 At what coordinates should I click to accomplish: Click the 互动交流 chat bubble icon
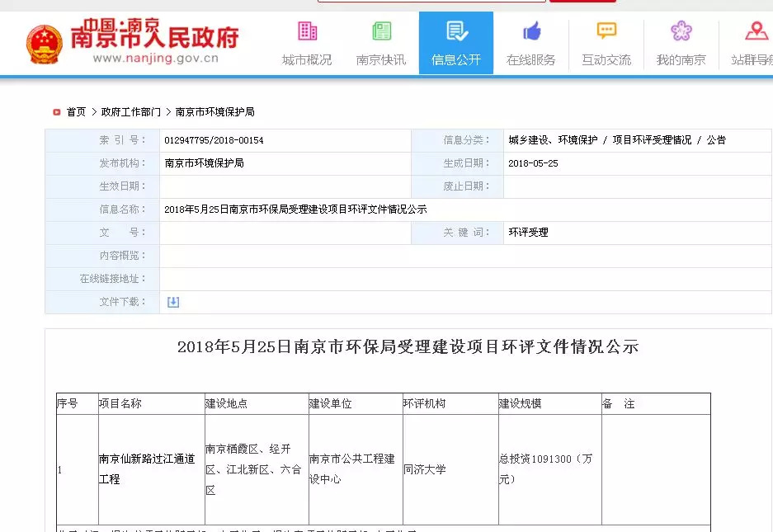point(606,31)
